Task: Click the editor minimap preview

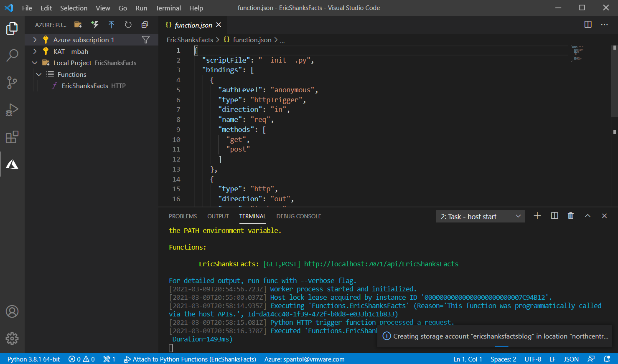Action: pyautogui.click(x=577, y=53)
